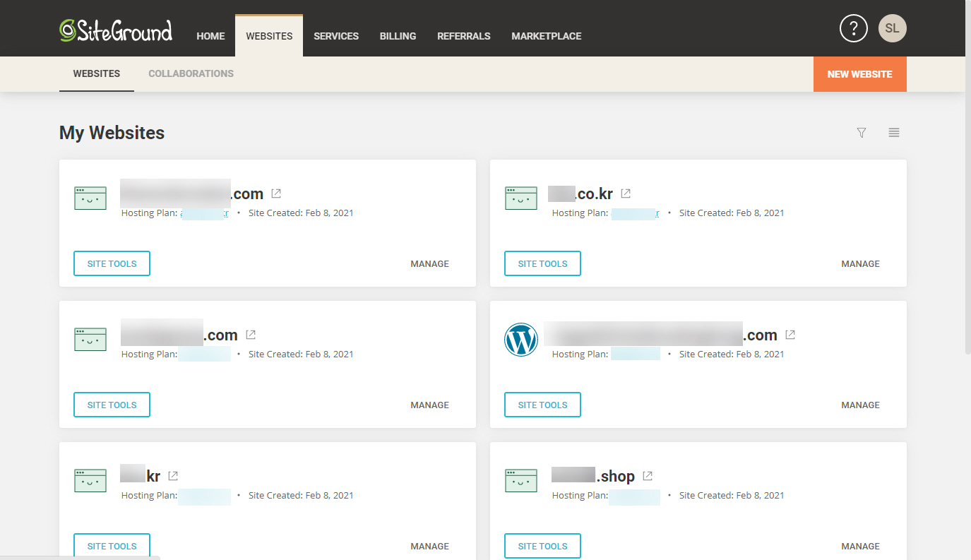
Task: Switch to list view icon
Action: (894, 133)
